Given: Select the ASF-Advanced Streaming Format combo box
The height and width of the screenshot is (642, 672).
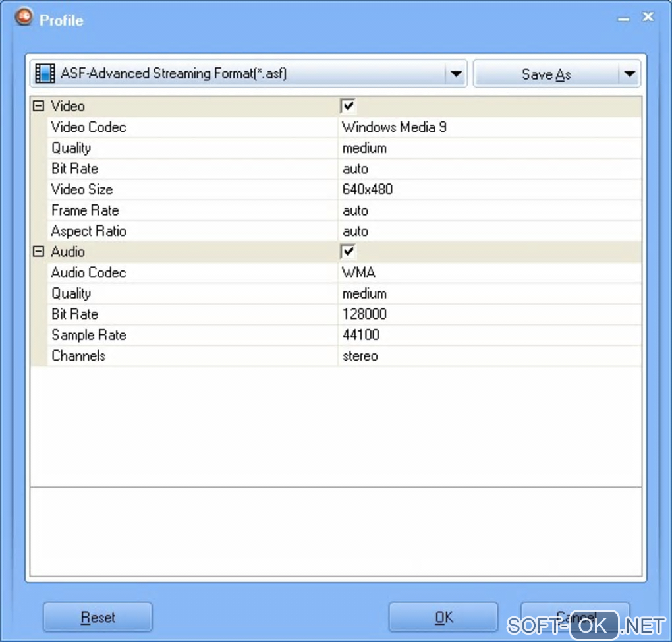Looking at the screenshot, I should coord(248,74).
